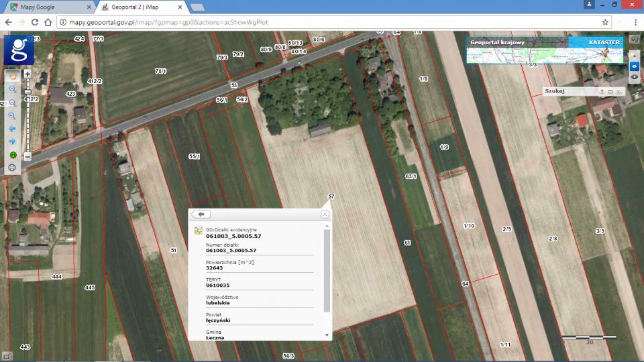Toggle the gray eye layer visibility button
This screenshot has width=644, height=362.
(x=635, y=77)
